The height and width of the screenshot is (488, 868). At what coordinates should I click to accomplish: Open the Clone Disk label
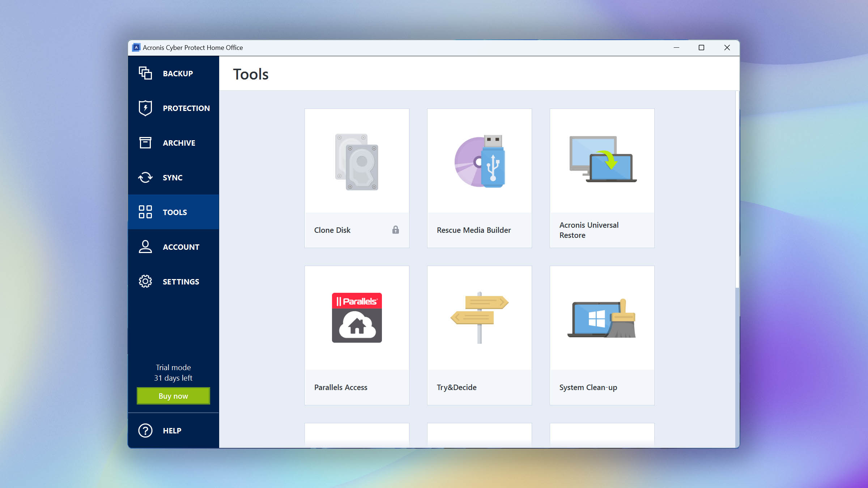pos(332,230)
